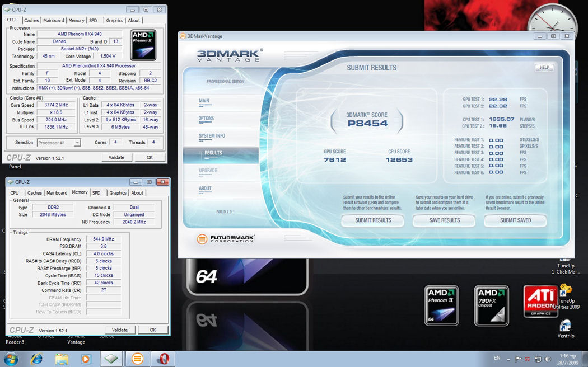Open SYSTEM INFO in the 3DMark sidebar

pyautogui.click(x=212, y=136)
